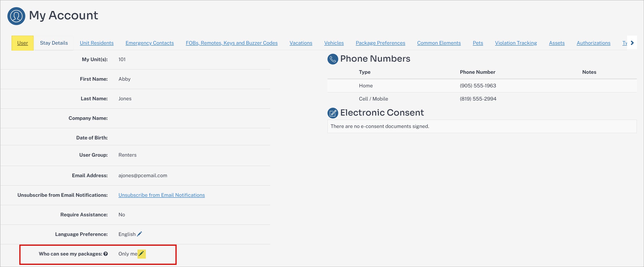Open the Unit Residents tab
The width and height of the screenshot is (644, 267).
tap(96, 43)
